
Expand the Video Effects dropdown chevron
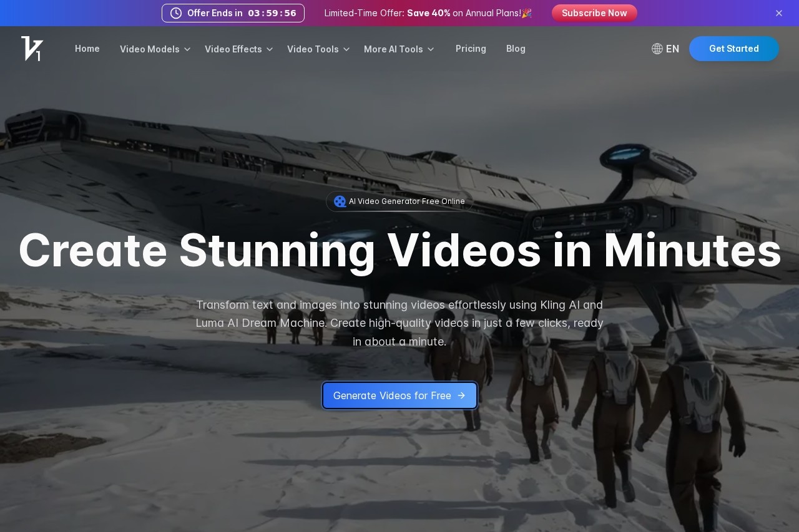(x=270, y=49)
